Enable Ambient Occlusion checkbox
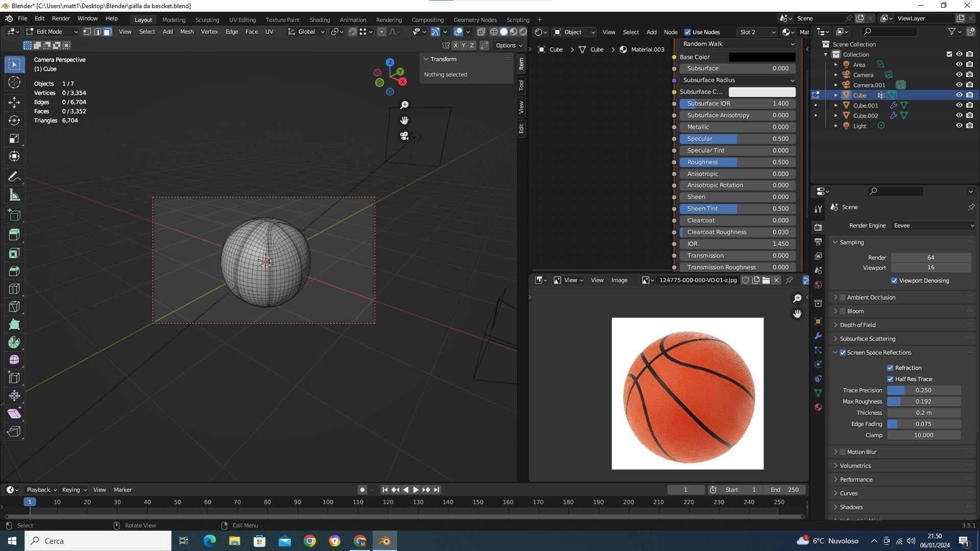980x551 pixels. (843, 297)
